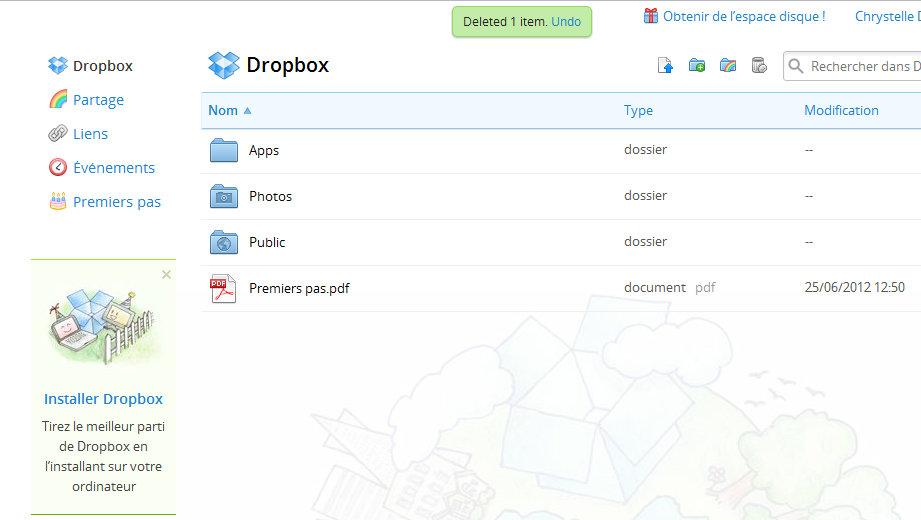Click 'dossier' type in Apps row
The height and width of the screenshot is (520, 921).
(646, 150)
